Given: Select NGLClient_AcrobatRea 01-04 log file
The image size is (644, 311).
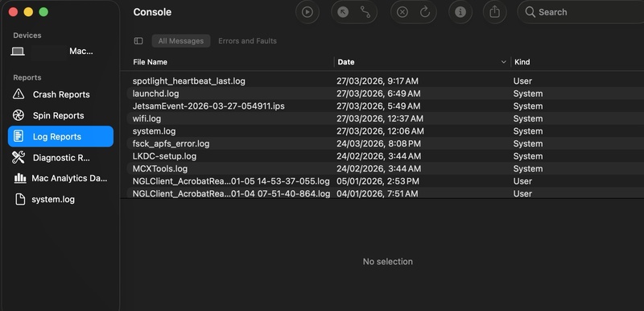Looking at the screenshot, I should tap(231, 193).
